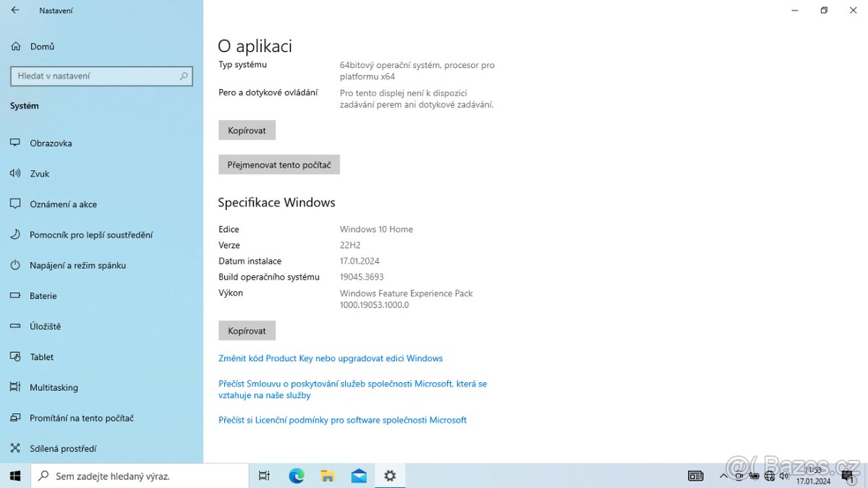Click the Hledat v nastavení search field
Image resolution: width=868 pixels, height=488 pixels.
click(x=94, y=76)
